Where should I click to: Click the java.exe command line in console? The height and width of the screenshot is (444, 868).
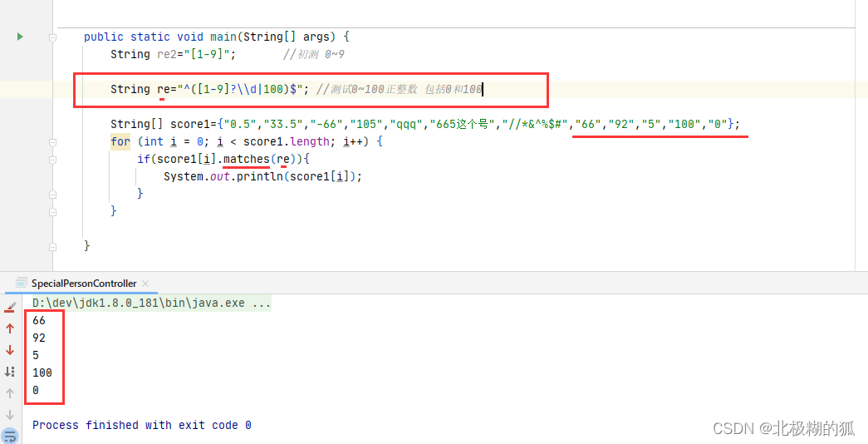tap(151, 303)
